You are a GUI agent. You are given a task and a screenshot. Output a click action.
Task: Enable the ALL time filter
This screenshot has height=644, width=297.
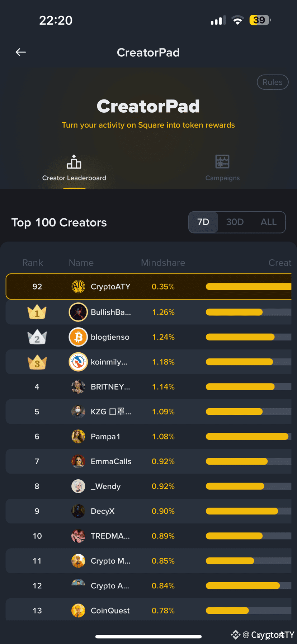tap(268, 222)
